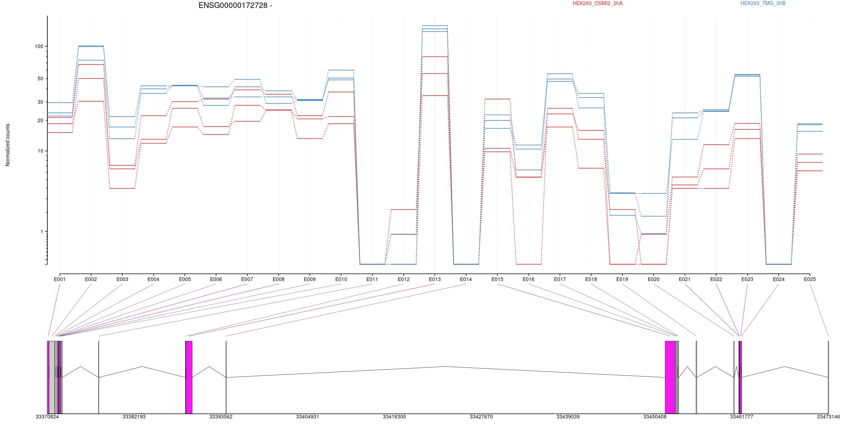The width and height of the screenshot is (868, 434).
Task: Click the exon label E017
Action: pos(560,279)
